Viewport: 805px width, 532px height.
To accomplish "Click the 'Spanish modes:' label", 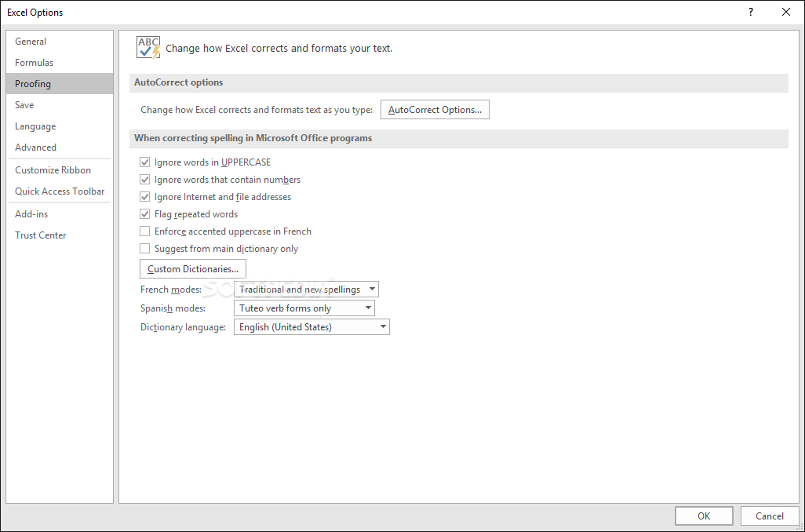I will point(173,308).
